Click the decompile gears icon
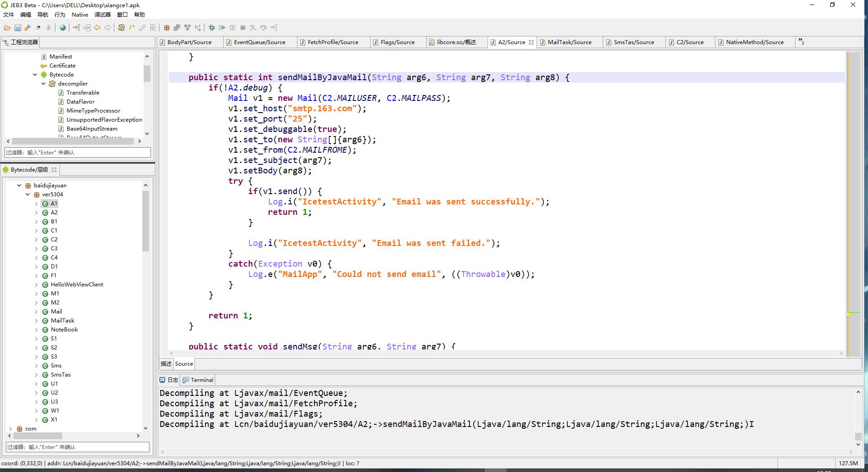The image size is (868, 472). [122, 27]
